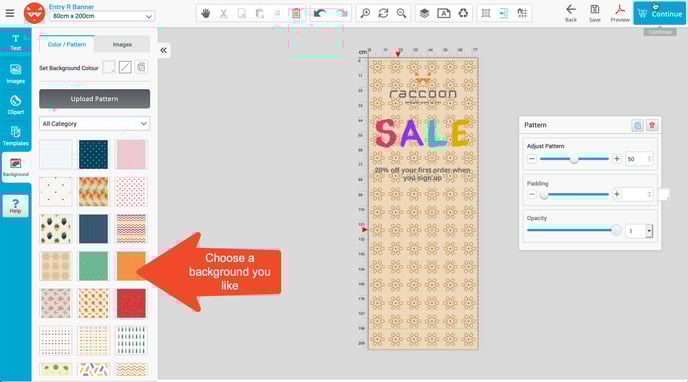
Task: Increase Padding with plus button
Action: click(616, 194)
